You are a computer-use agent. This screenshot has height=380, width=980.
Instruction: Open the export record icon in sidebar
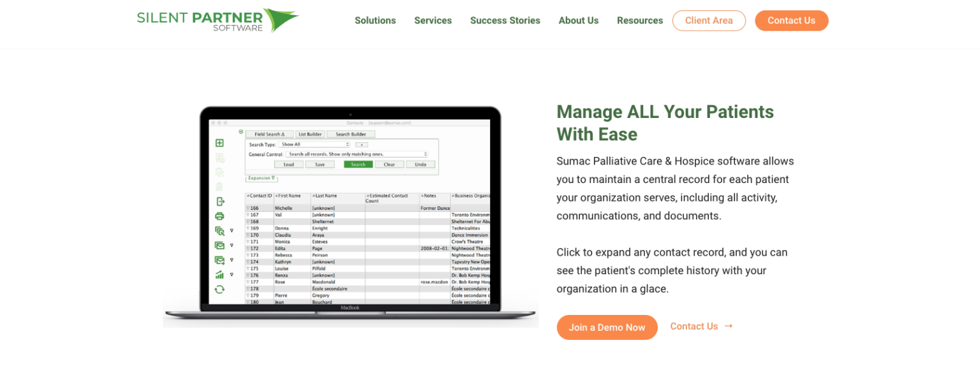219,201
